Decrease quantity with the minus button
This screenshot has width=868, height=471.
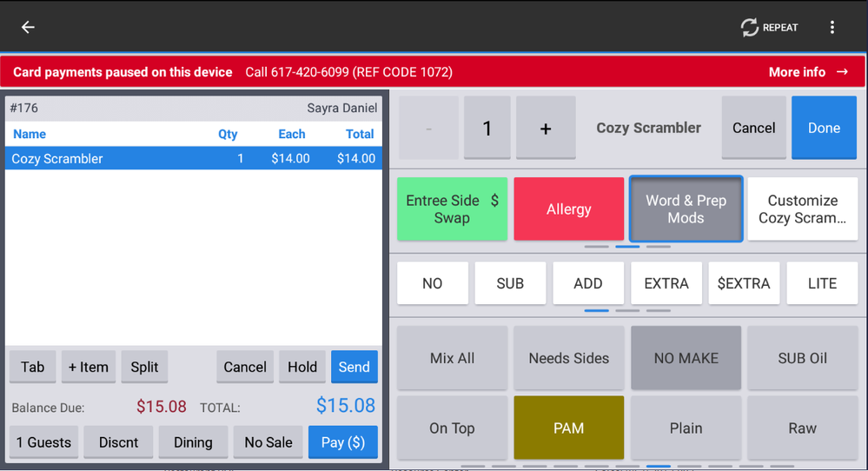click(x=428, y=129)
